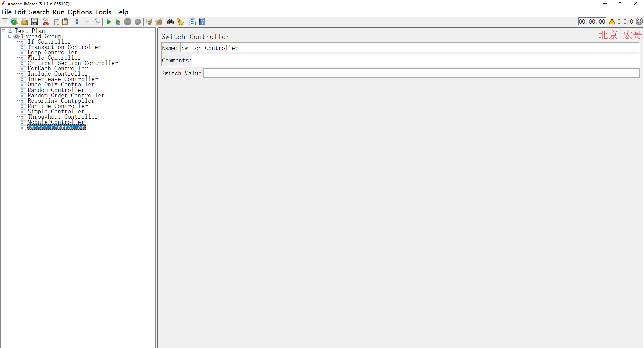Start the test with the green play icon

[108, 22]
